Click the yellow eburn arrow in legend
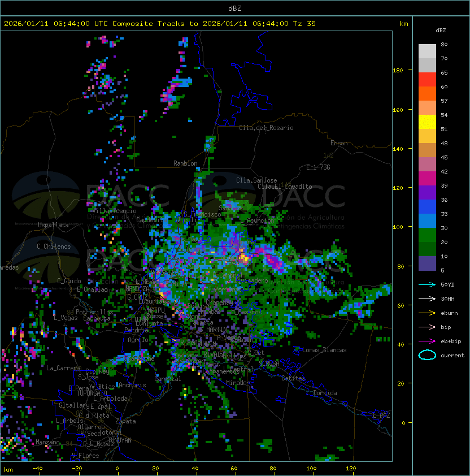Viewport: 470px width, 476px height. click(x=427, y=313)
